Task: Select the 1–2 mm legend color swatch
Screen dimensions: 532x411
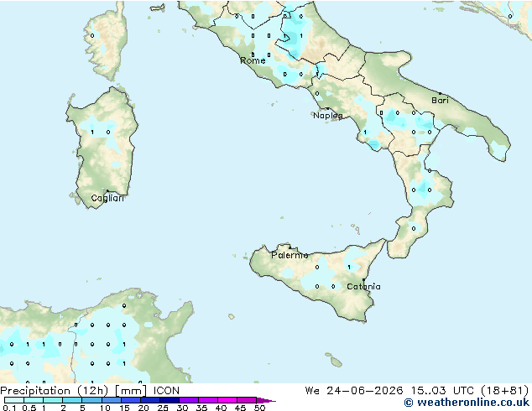Action: (53, 400)
